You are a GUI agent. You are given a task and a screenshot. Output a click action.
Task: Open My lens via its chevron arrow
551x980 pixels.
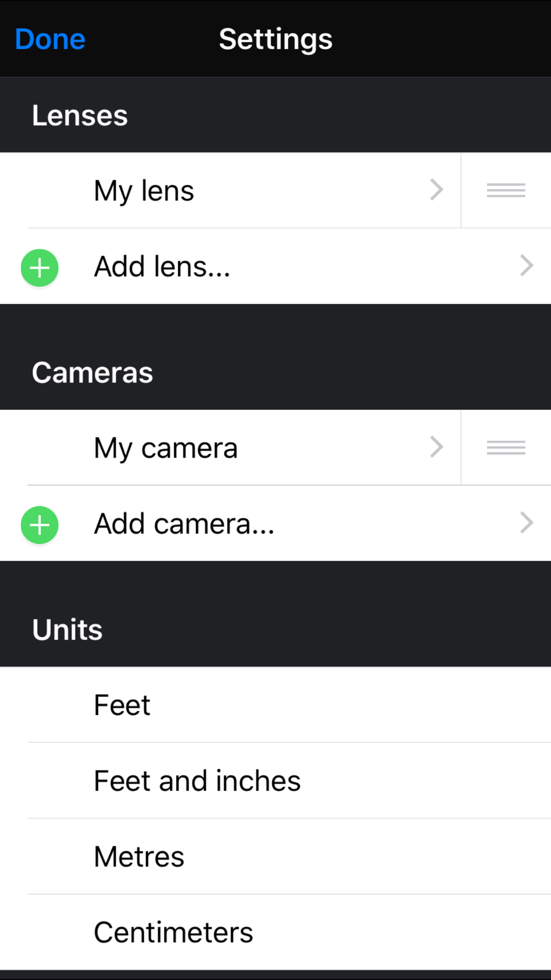436,190
